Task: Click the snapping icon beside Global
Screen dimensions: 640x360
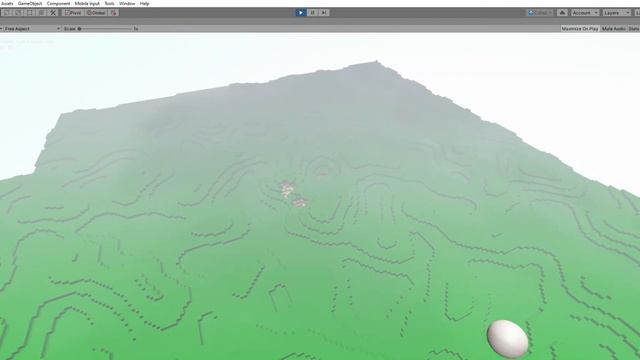Action: pyautogui.click(x=113, y=13)
